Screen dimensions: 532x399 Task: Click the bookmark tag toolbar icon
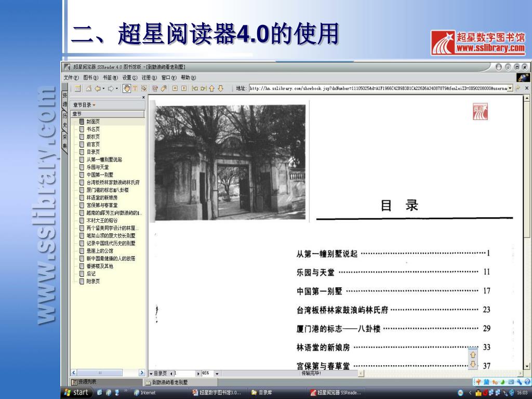[x=164, y=88]
